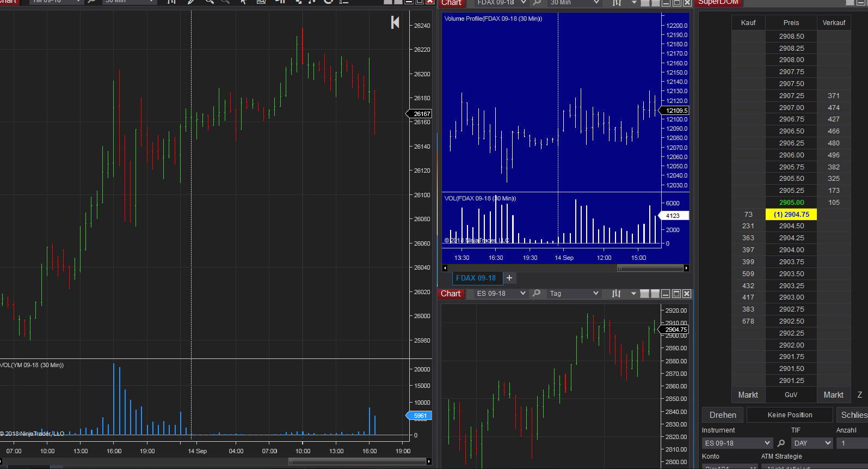Click Verkauf cell showing 496
The image size is (868, 469).
[834, 155]
